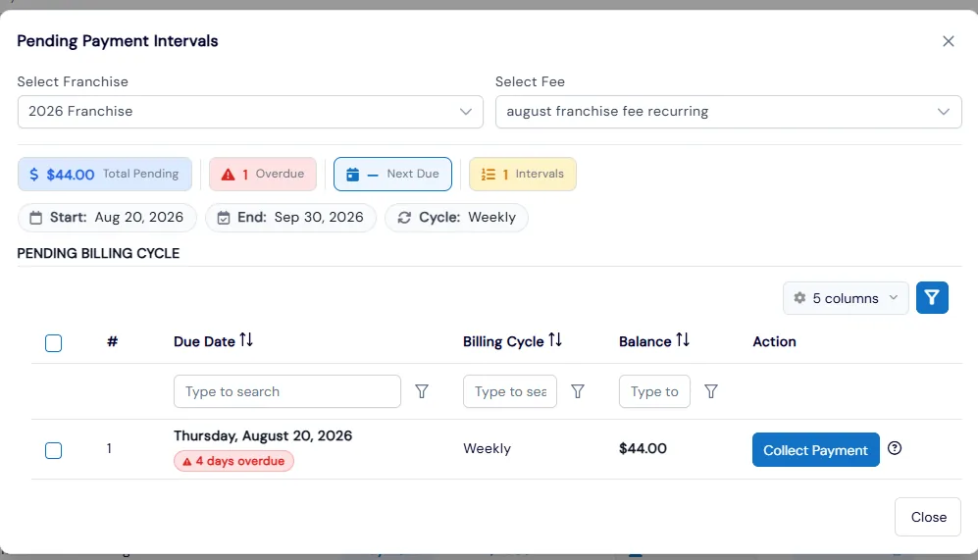978x560 pixels.
Task: Click Thursday, August 20, 2026 due date
Action: point(263,435)
